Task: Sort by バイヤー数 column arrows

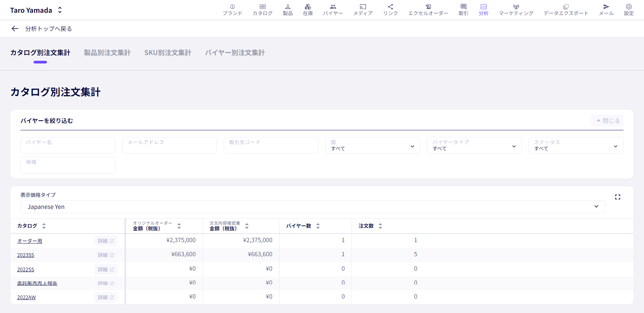Action: click(318, 226)
